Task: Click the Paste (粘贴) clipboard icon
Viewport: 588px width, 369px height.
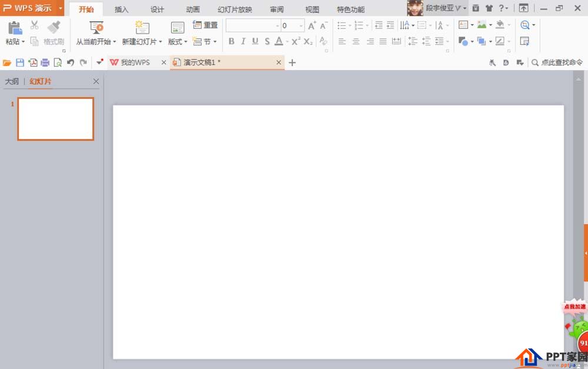Action: click(x=15, y=27)
